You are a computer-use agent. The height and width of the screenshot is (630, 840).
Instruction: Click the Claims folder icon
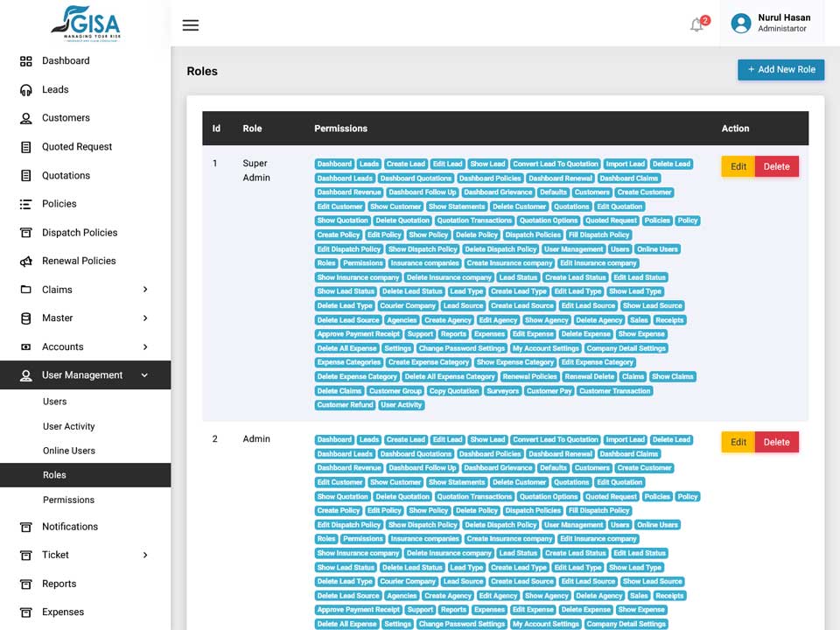point(25,290)
